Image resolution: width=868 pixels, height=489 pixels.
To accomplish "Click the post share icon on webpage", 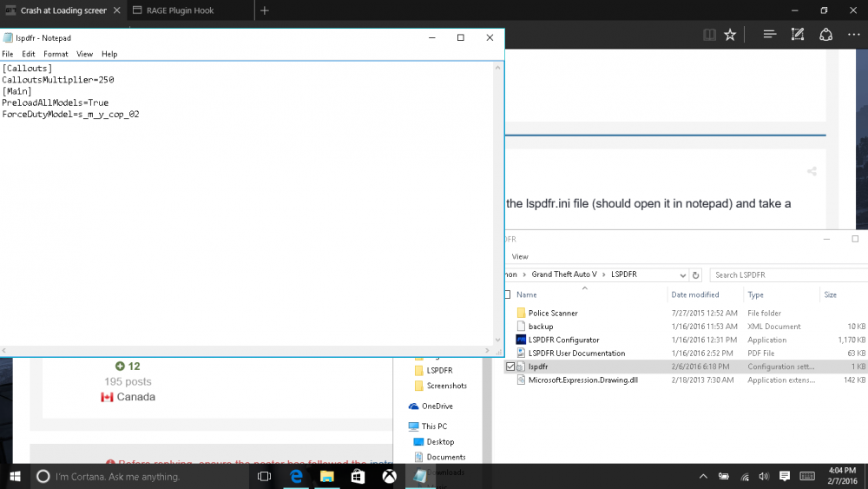I will click(x=812, y=172).
